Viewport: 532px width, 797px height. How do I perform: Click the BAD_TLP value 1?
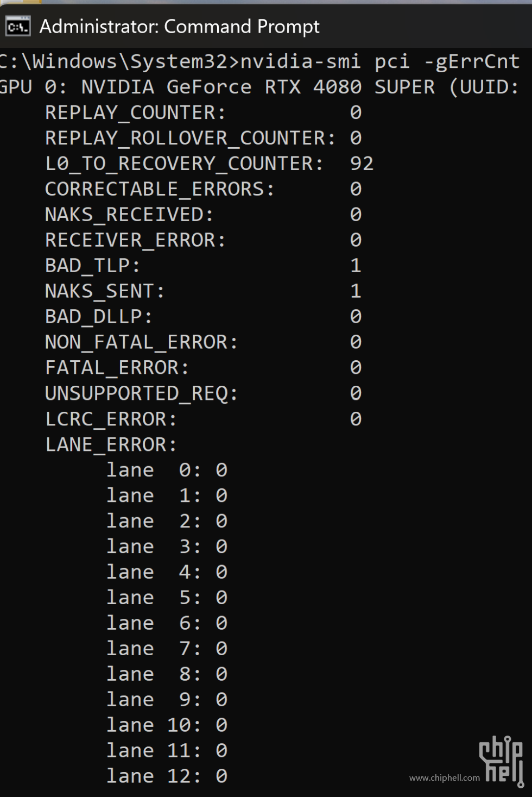point(356,266)
